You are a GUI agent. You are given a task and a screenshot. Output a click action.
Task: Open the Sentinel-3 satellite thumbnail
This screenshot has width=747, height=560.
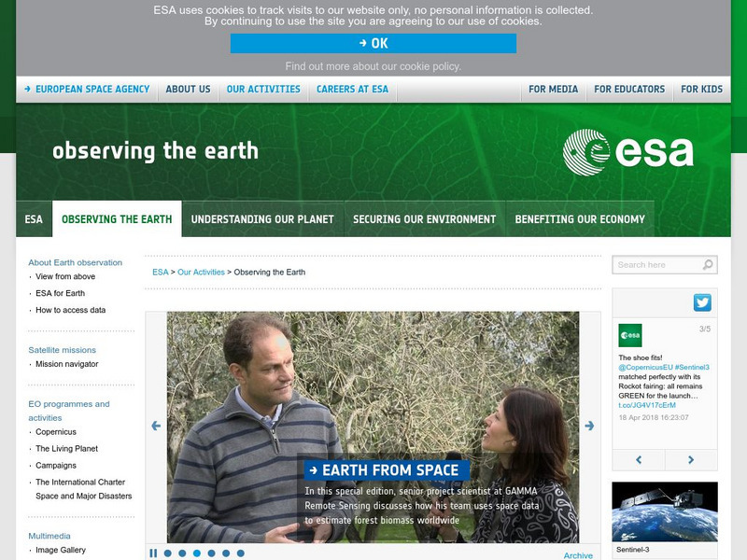click(x=665, y=511)
